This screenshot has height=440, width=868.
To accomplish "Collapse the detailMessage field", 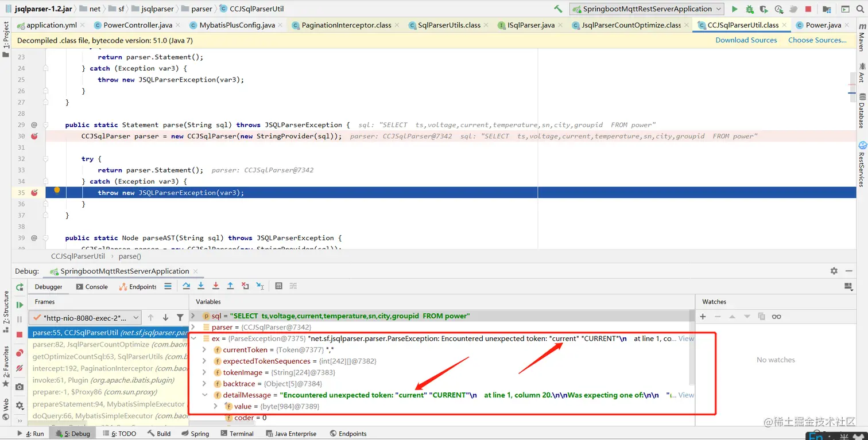I will (x=204, y=395).
